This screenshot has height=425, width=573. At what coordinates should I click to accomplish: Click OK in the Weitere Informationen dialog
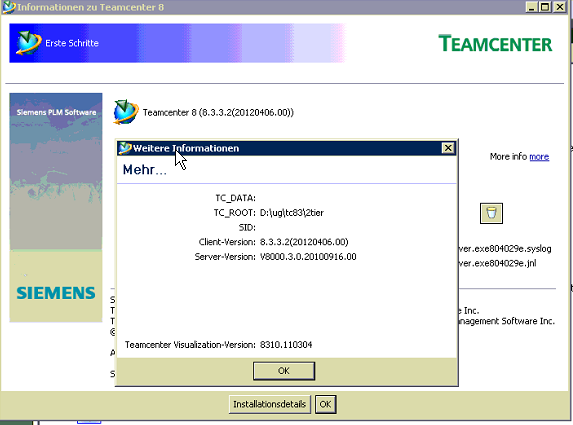click(284, 371)
